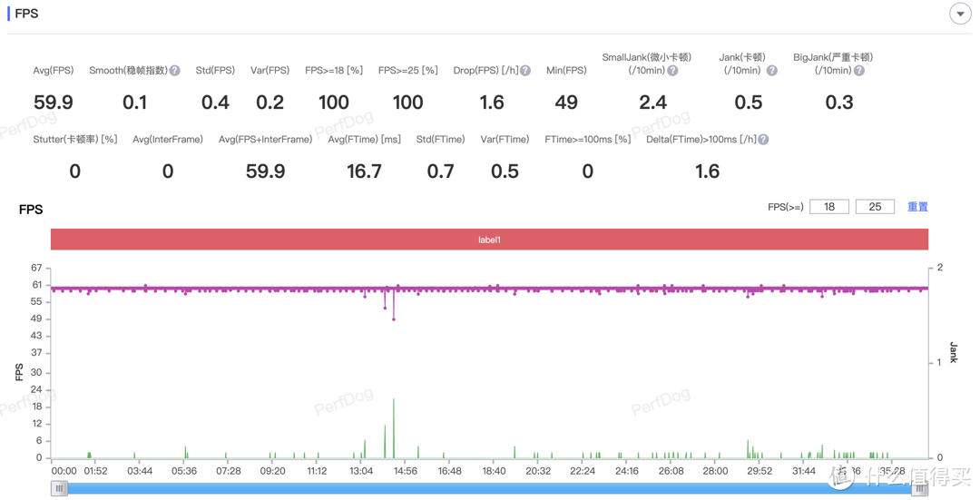Image resolution: width=980 pixels, height=500 pixels.
Task: Click the Avg(InterFrame) label
Action: [x=168, y=140]
